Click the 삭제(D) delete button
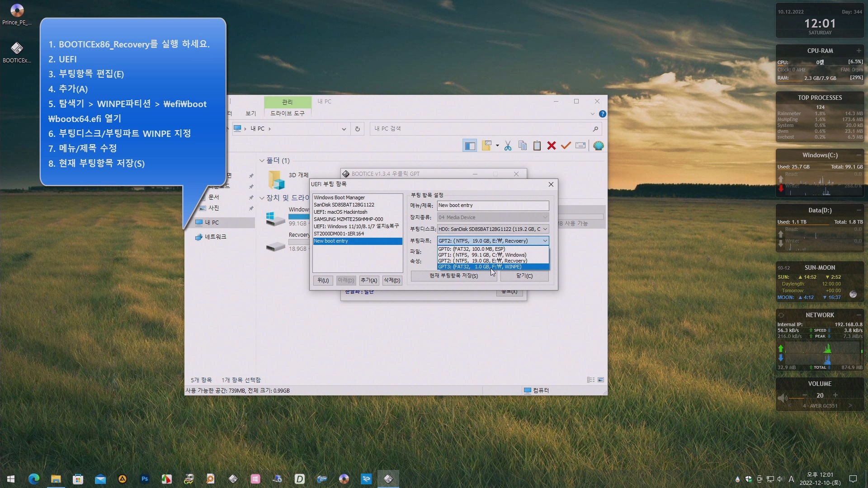868x488 pixels. [x=392, y=281]
